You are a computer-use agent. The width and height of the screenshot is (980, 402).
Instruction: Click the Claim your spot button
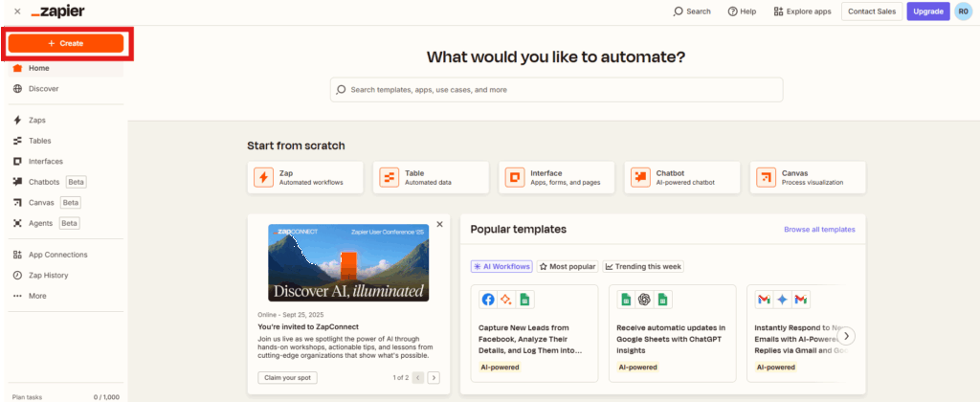pyautogui.click(x=287, y=378)
